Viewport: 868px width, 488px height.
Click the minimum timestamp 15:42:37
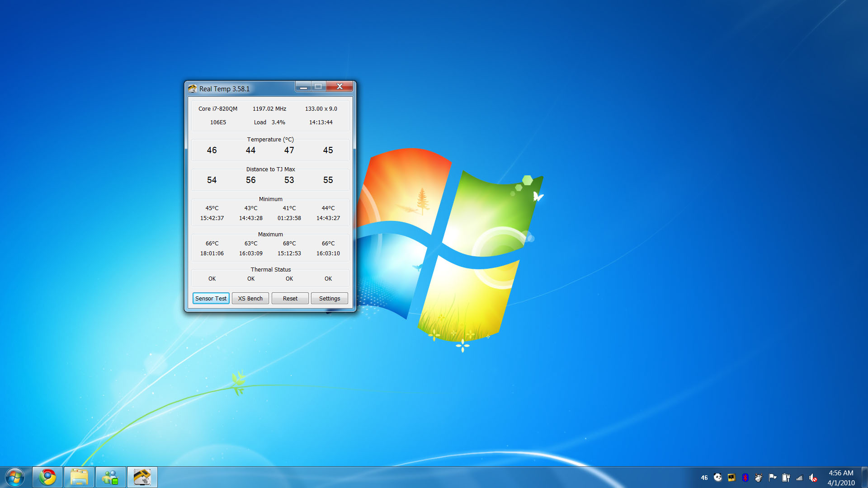[212, 218]
